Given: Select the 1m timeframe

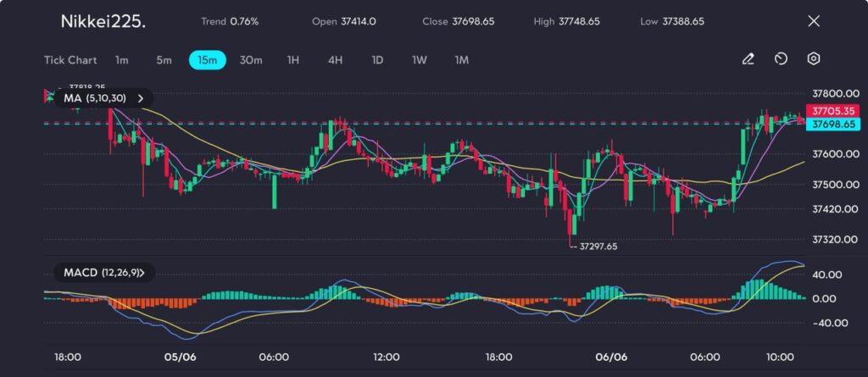Looking at the screenshot, I should click(122, 60).
